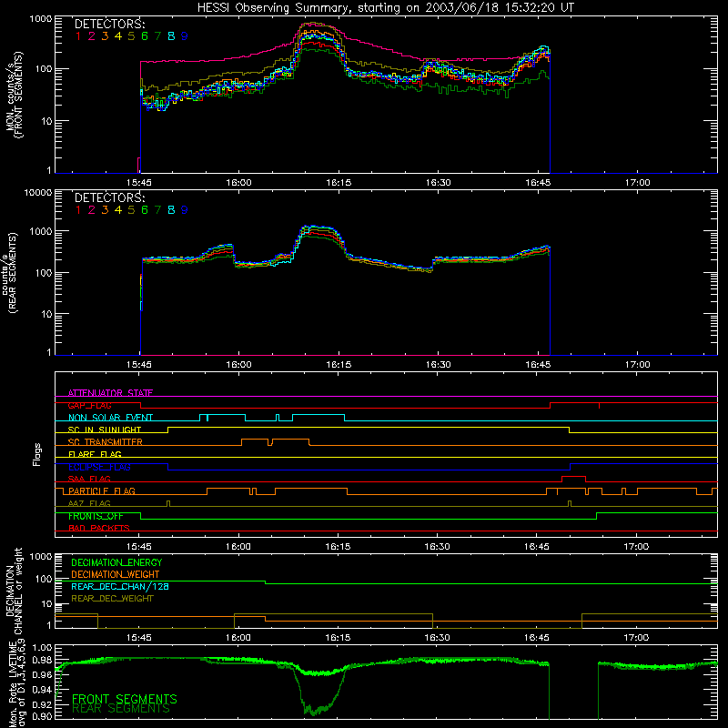Screen dimensions: 728x728
Task: Click the DECIMATION_ENERGY legend entry
Action: 116,562
